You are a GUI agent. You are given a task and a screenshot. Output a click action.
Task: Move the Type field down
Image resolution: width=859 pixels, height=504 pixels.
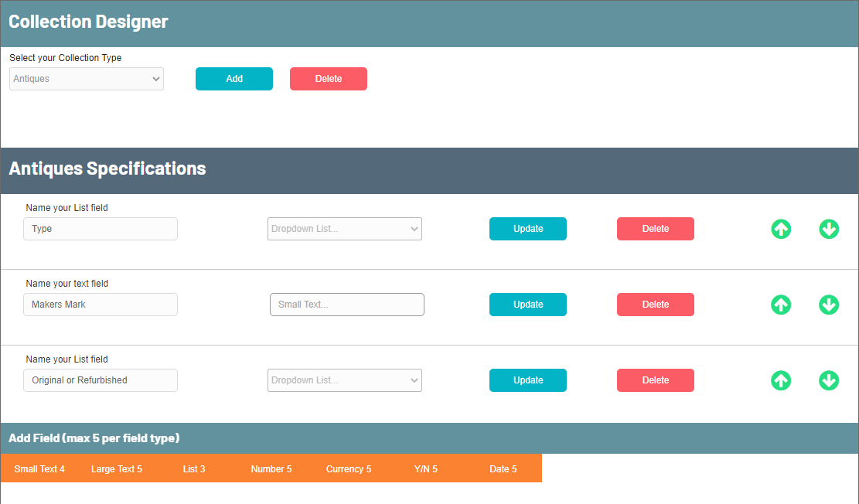(829, 229)
